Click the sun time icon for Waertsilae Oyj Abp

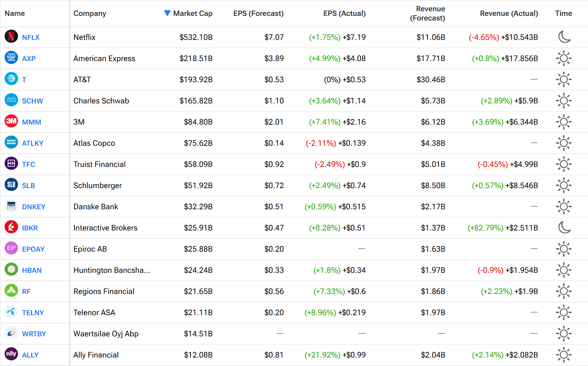[564, 334]
